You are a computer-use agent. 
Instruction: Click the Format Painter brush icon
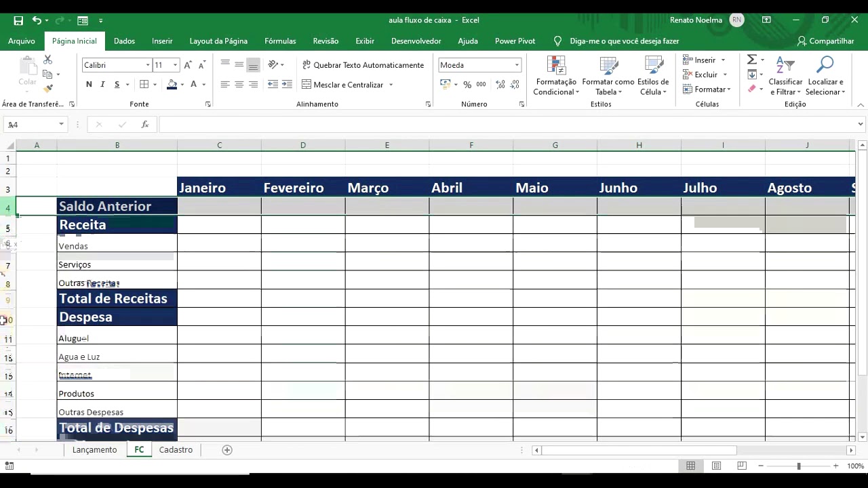(x=47, y=88)
